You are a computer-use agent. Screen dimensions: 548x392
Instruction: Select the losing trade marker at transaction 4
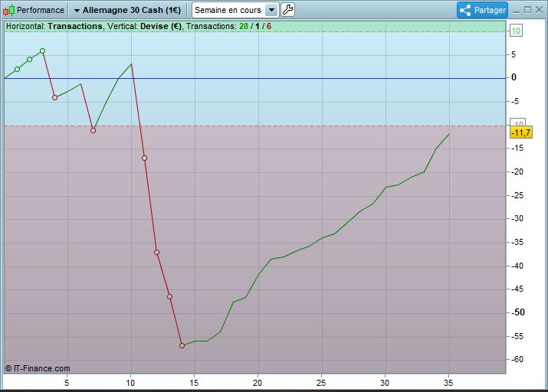(55, 98)
